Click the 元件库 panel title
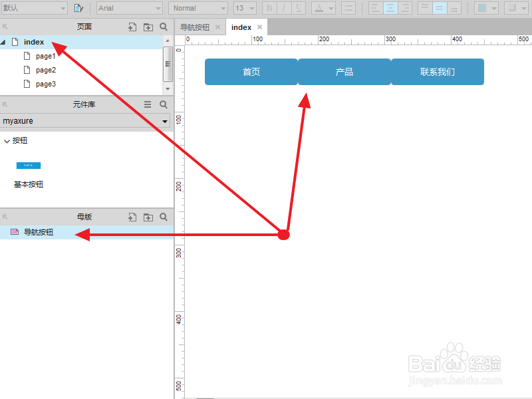Image resolution: width=532 pixels, height=399 pixels. pos(84,104)
